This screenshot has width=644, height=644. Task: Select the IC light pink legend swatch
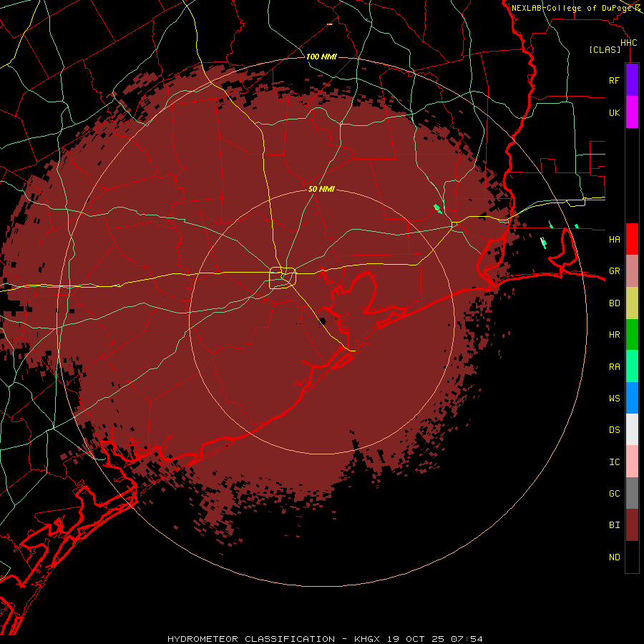click(632, 462)
